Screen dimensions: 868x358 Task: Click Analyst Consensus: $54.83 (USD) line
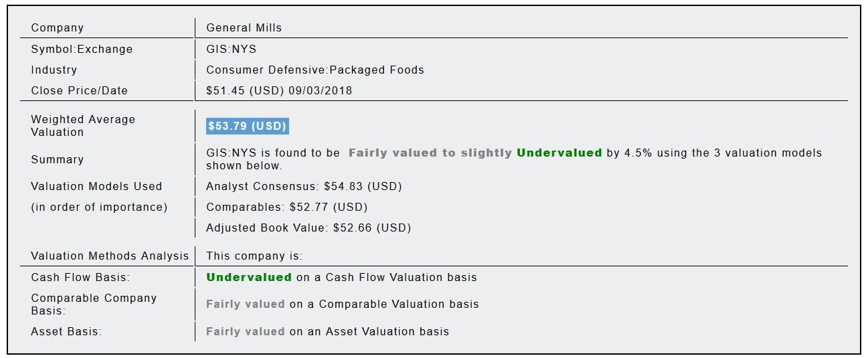pyautogui.click(x=304, y=186)
